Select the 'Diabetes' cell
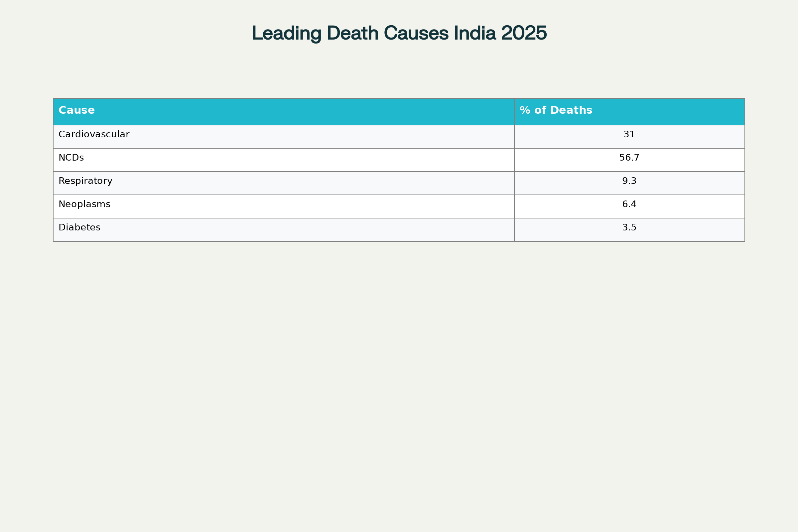This screenshot has width=798, height=532. pyautogui.click(x=284, y=230)
